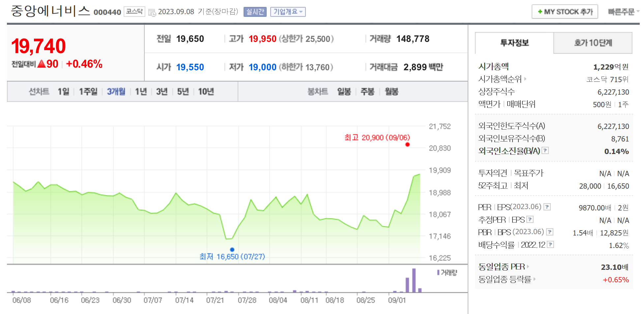
Task: Click the 거래대금 value 2,899 백만
Action: pyautogui.click(x=423, y=67)
